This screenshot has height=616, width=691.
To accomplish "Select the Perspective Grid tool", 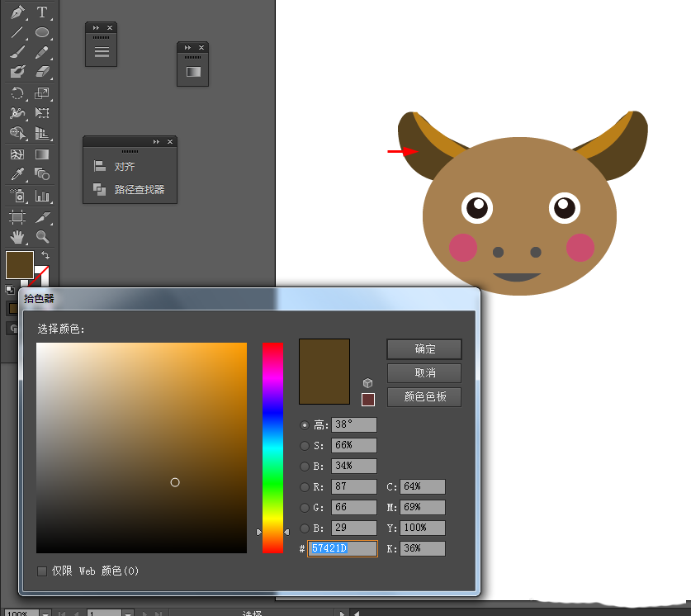I will click(42, 133).
